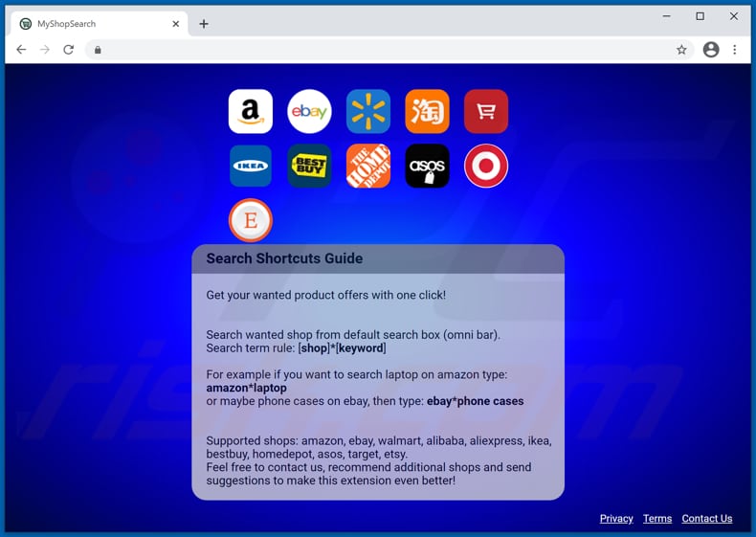Open the orange Taobao/Alibaba shortcut icon
The image size is (756, 537).
tap(427, 111)
